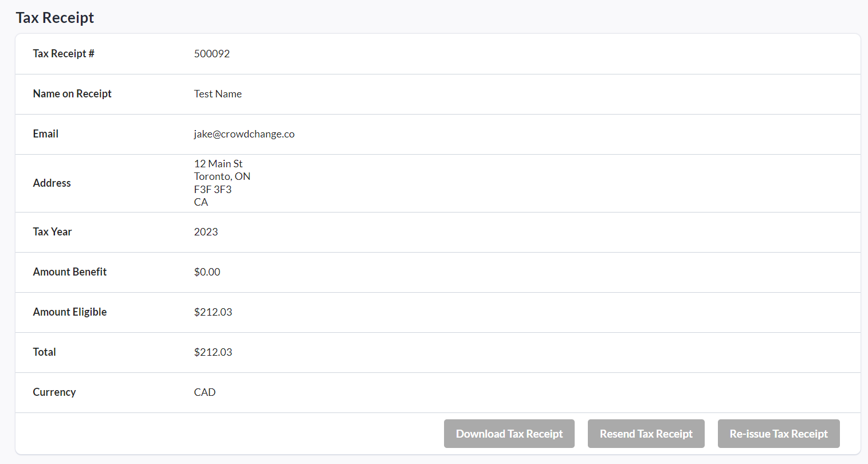Screen dimensions: 868x464
Task: Select the Re-issue Tax Receipt button
Action: coord(778,434)
